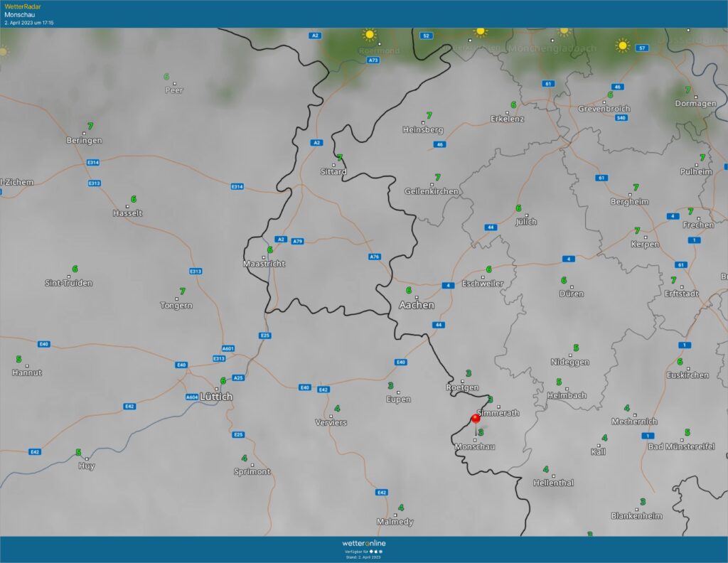Select the Hasselt city label
The image size is (728, 563).
128,213
